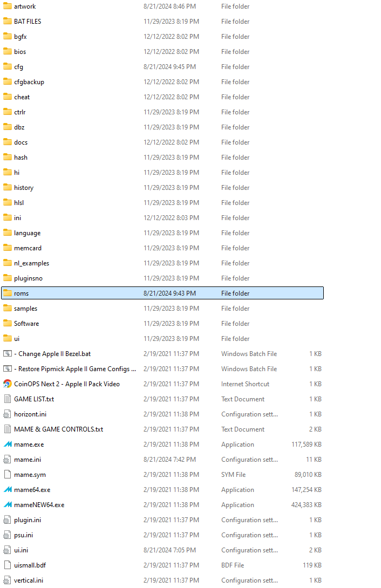The height and width of the screenshot is (588, 381).
Task: Click the mame64.exe application icon
Action: coord(8,490)
